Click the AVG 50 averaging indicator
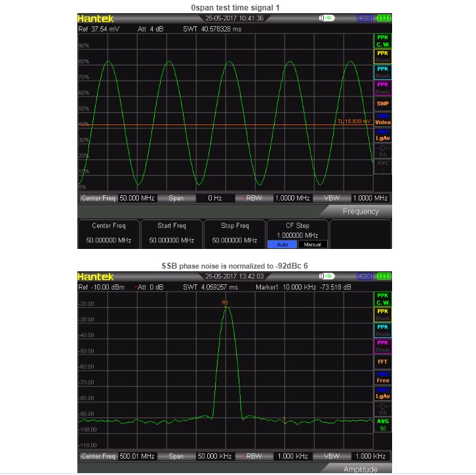The image size is (476, 475). [382, 425]
